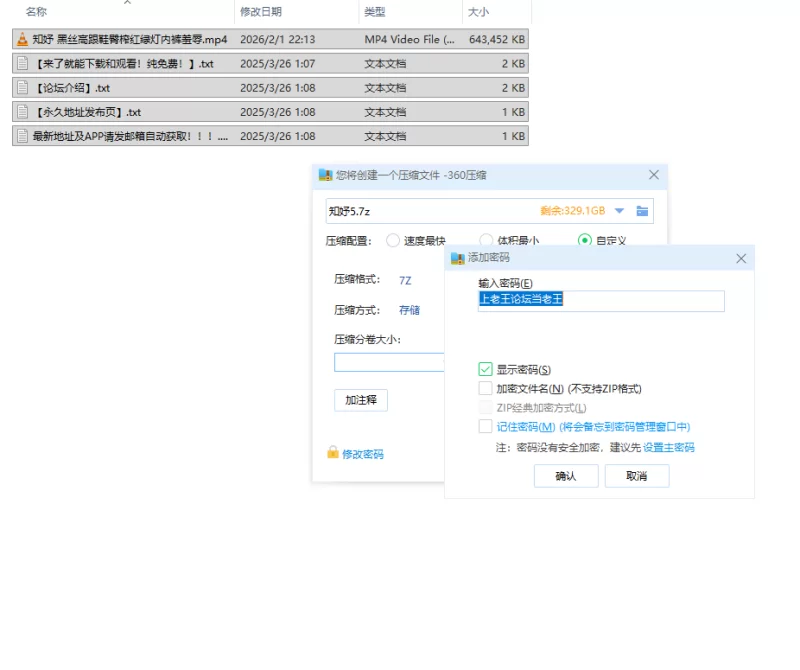Check the 记住密码 option
The height and width of the screenshot is (670, 800).
(x=486, y=427)
